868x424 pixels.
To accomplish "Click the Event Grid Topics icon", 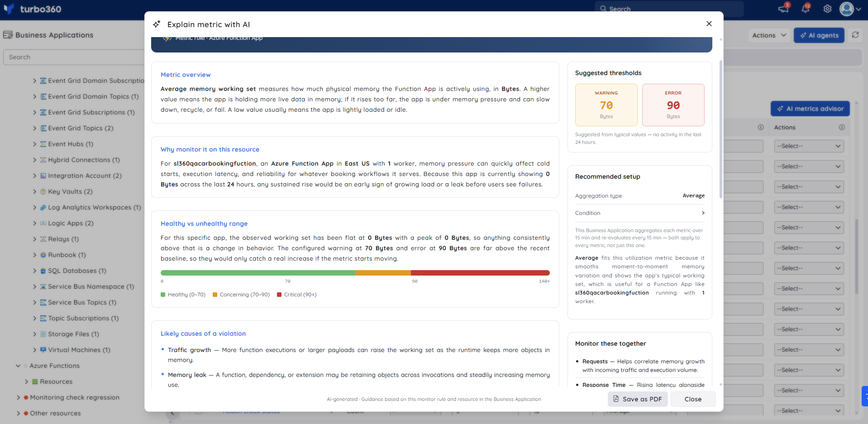I will point(43,128).
